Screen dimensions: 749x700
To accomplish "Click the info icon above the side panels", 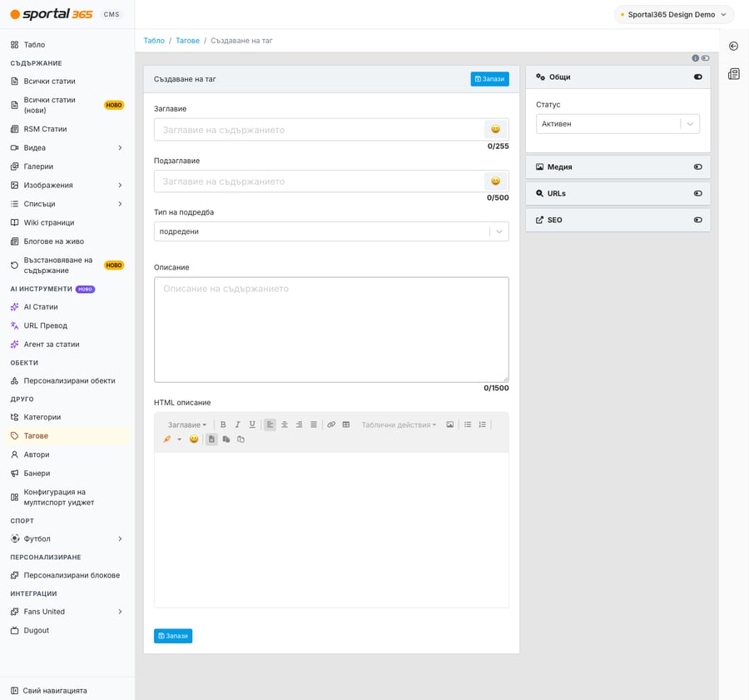I will tap(696, 57).
